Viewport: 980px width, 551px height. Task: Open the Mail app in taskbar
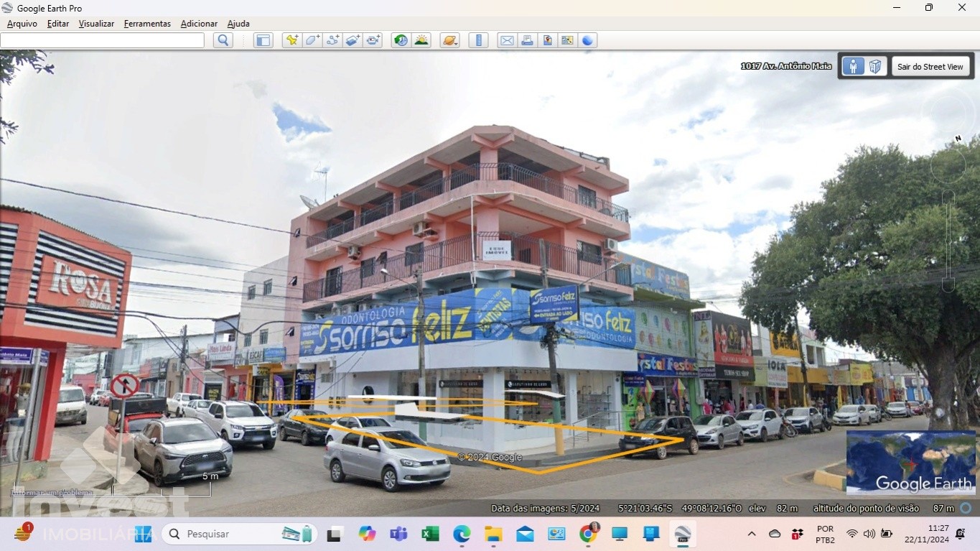click(525, 534)
